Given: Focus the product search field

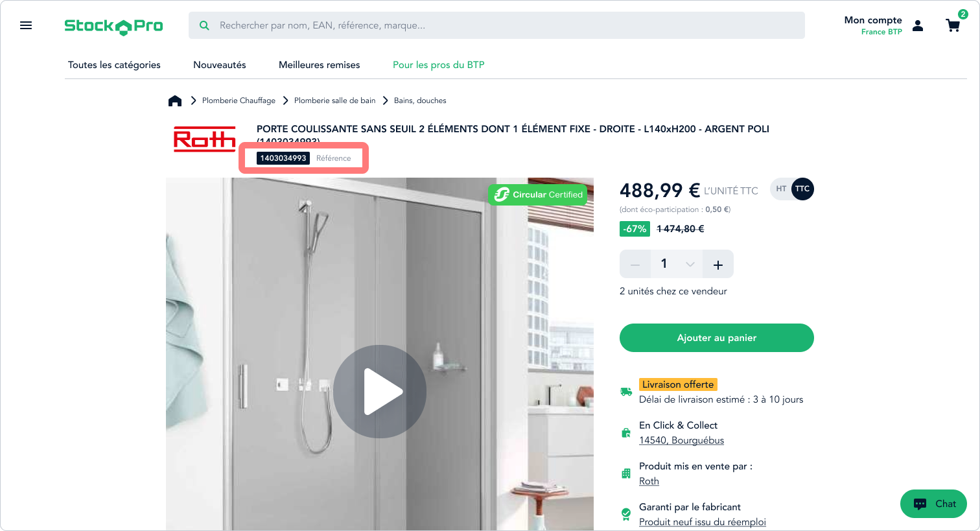Looking at the screenshot, I should click(x=496, y=25).
